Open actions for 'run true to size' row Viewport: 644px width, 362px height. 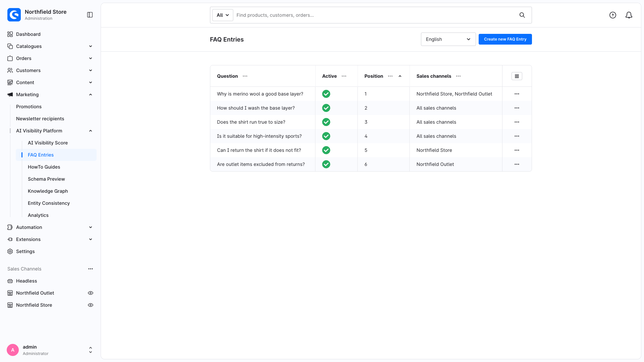click(517, 122)
